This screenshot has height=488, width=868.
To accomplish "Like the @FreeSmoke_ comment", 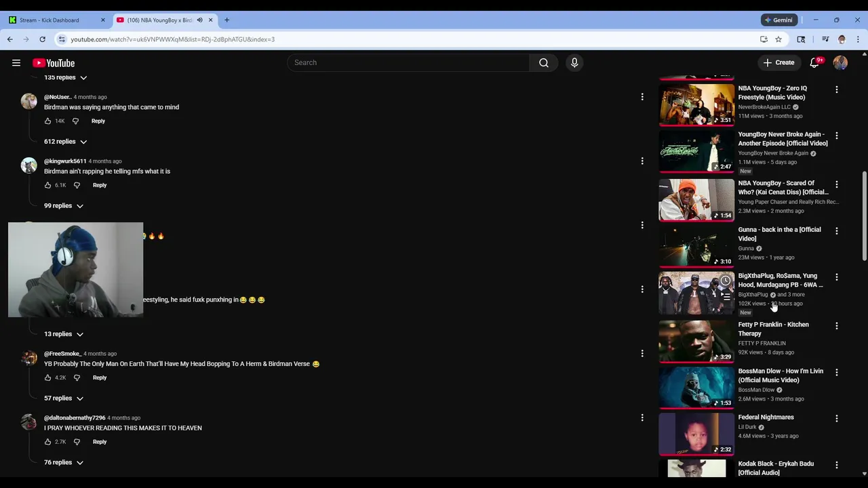I will click(47, 378).
